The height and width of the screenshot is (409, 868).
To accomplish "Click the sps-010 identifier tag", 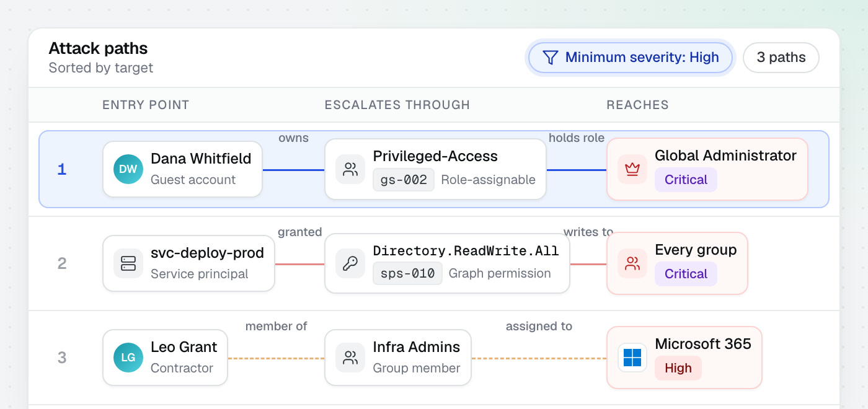I will (407, 273).
